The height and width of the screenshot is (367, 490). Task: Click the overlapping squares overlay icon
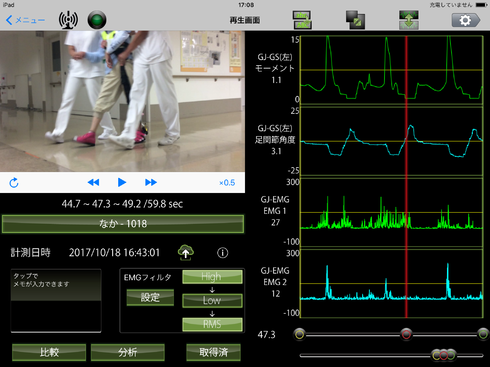(355, 20)
